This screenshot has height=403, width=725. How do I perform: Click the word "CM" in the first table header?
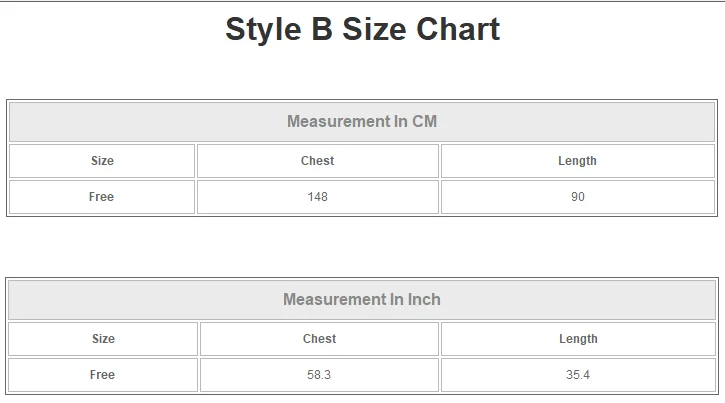(x=424, y=122)
